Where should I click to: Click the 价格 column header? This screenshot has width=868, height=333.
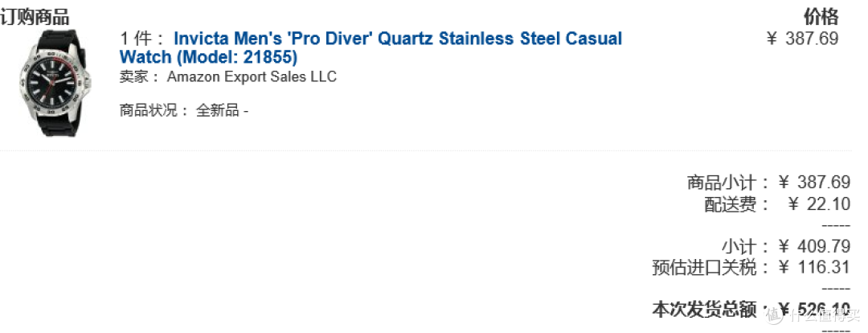pos(821,17)
